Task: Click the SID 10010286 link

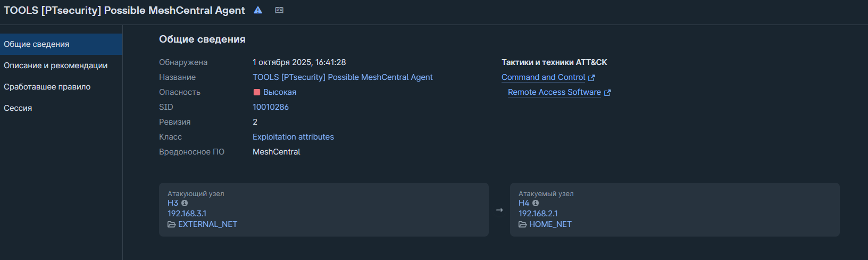Action: 271,107
